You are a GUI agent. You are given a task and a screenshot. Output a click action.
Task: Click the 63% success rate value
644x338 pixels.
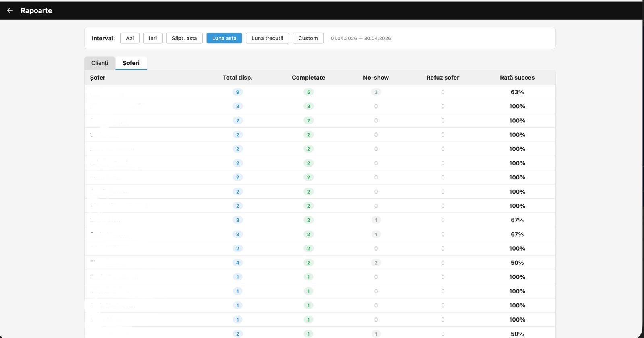pyautogui.click(x=517, y=92)
